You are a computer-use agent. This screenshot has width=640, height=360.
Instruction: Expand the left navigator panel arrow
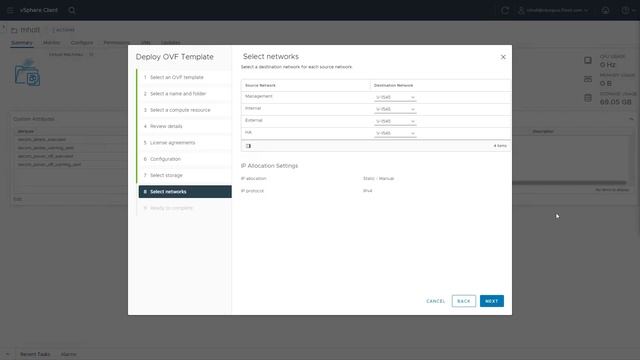pyautogui.click(x=3, y=28)
